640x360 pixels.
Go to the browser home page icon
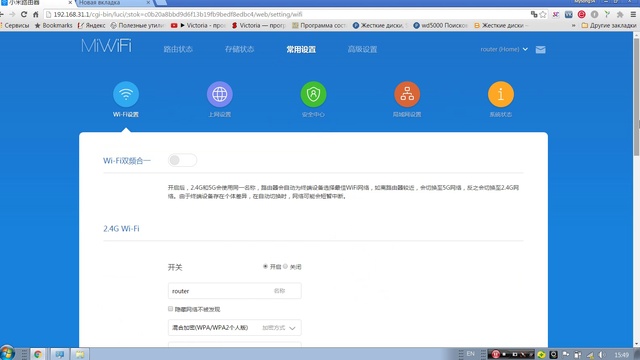pyautogui.click(x=36, y=14)
